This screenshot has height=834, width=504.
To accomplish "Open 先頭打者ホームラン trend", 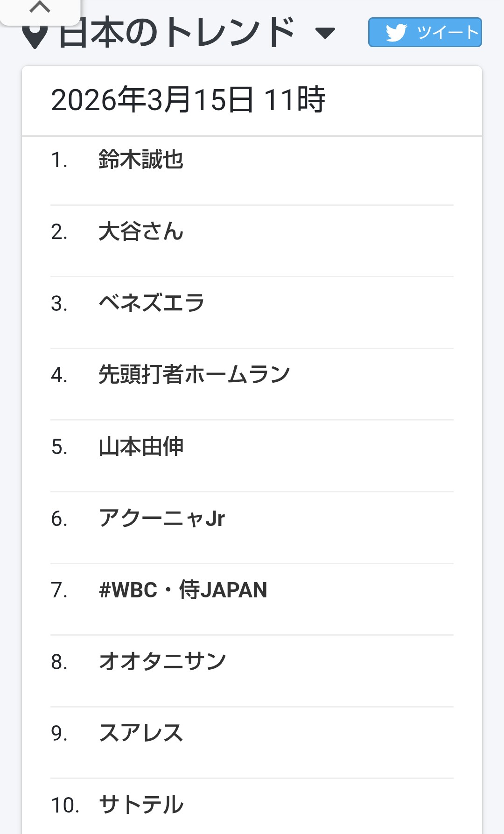I will (x=194, y=375).
